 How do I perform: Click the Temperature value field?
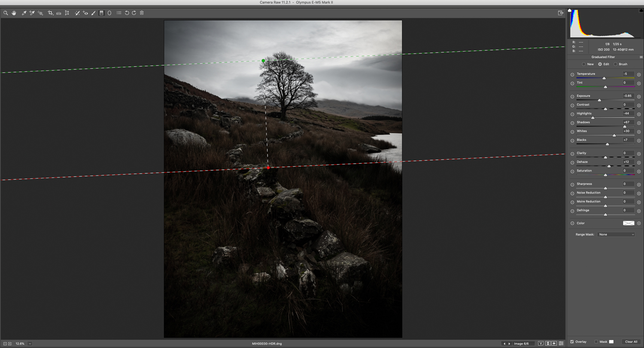point(629,74)
